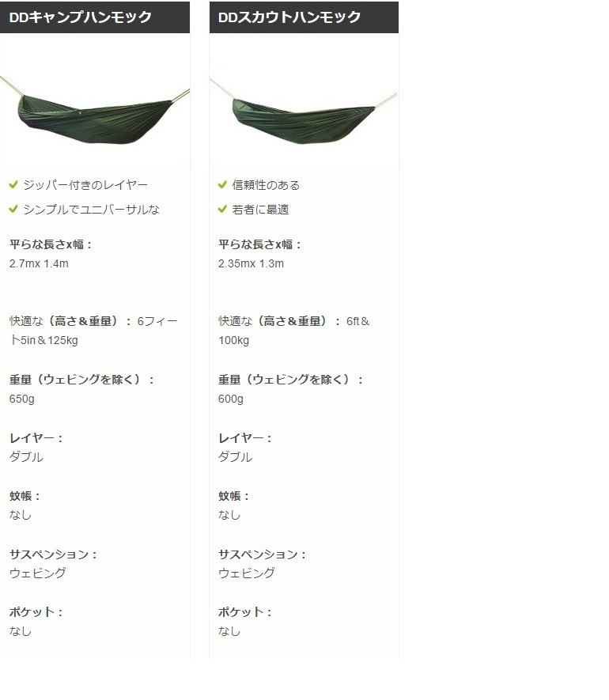Click the 100kg comfort weight value
The height and width of the screenshot is (700, 609).
click(x=233, y=340)
